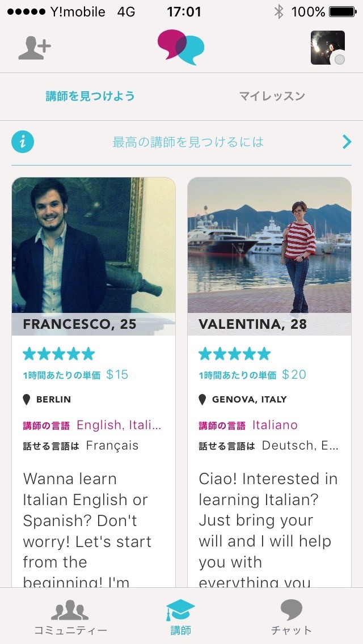Switch to 講師を見つけよう tab
The width and height of the screenshot is (363, 644).
pos(91,96)
